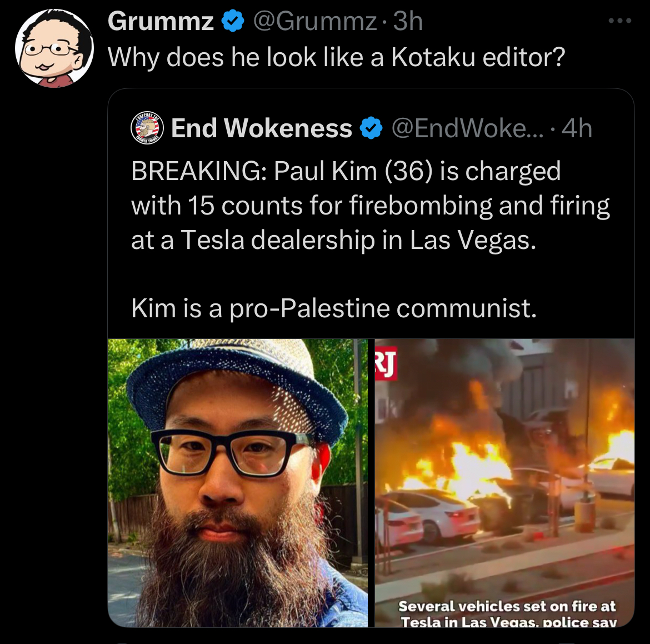The height and width of the screenshot is (644, 650).
Task: Open Grummz profile avatar
Action: [54, 48]
